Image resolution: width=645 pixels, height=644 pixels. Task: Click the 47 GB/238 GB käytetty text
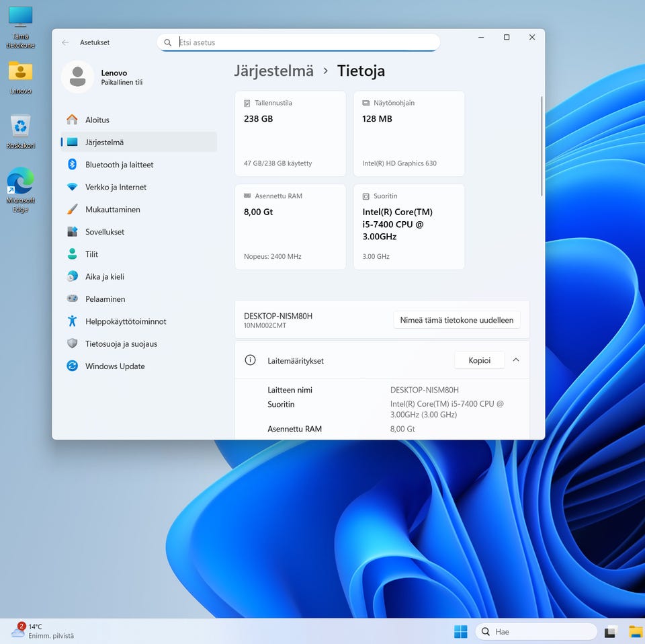(277, 163)
